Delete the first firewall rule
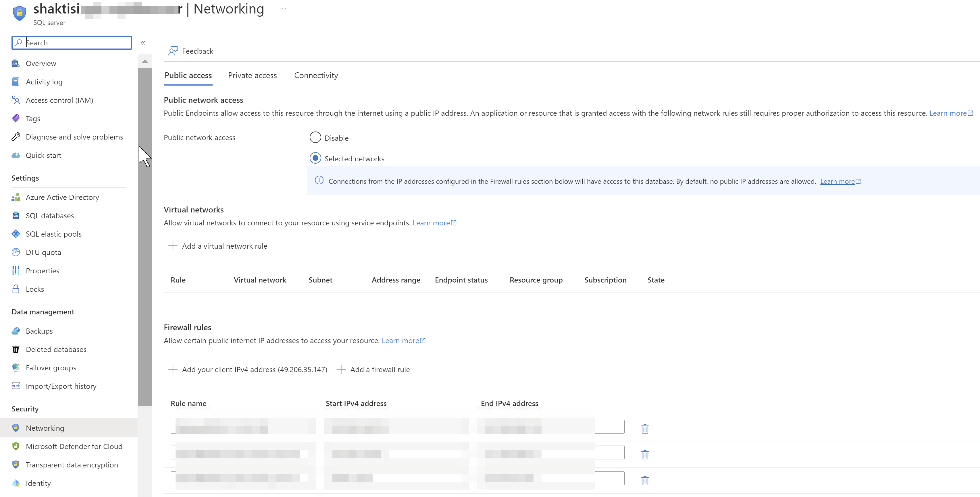 tap(645, 429)
